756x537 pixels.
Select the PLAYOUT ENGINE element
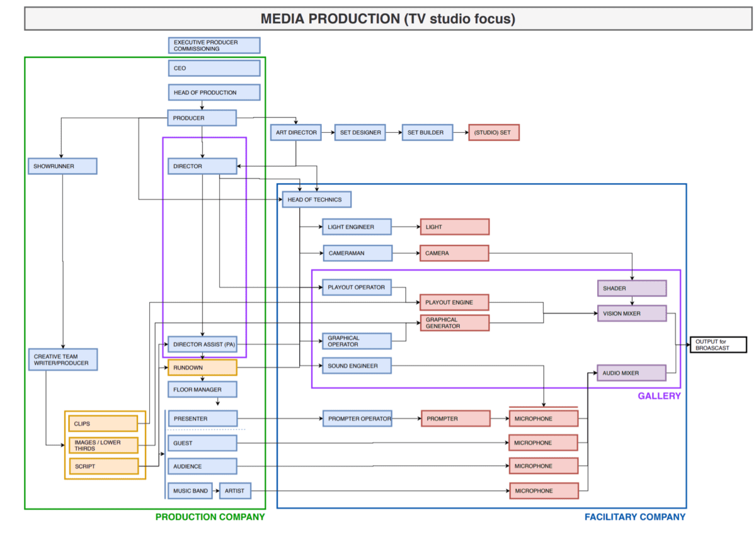[x=455, y=302]
